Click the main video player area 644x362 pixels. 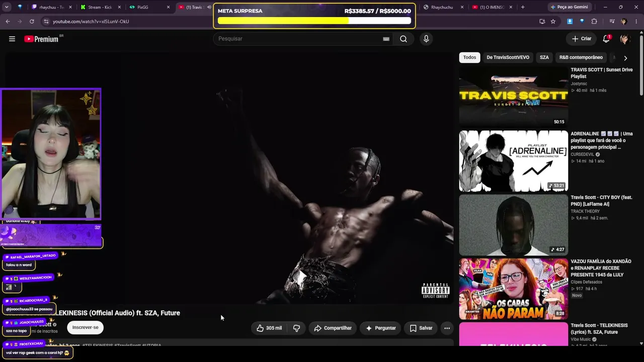tap(229, 178)
